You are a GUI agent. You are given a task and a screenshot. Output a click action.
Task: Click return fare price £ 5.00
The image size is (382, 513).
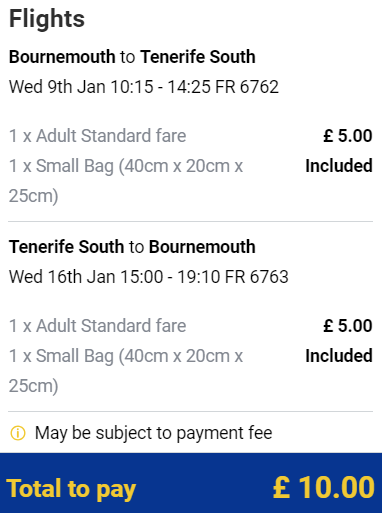348,326
